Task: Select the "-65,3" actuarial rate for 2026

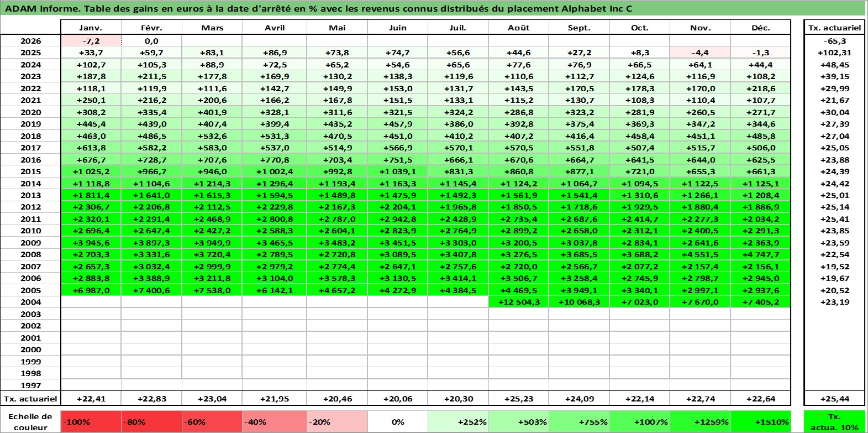Action: (x=834, y=41)
